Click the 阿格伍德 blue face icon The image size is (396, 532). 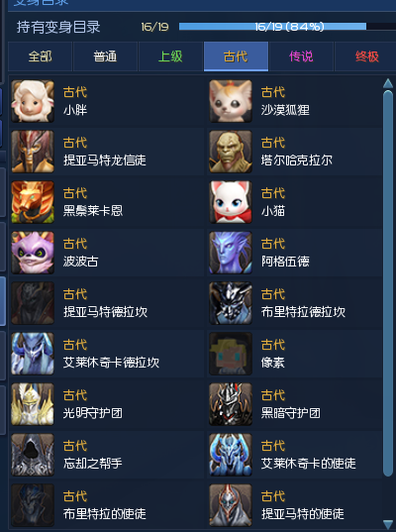click(x=231, y=253)
